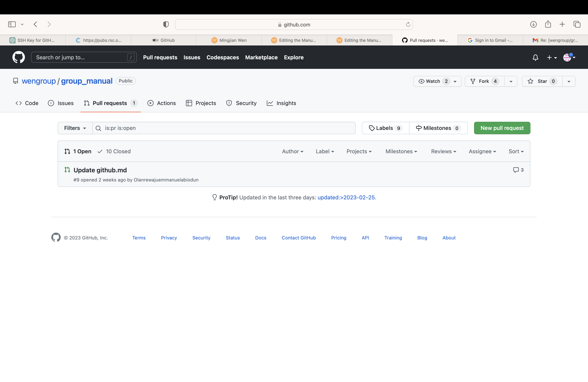
Task: Watch the group_manual repository
Action: click(x=437, y=81)
